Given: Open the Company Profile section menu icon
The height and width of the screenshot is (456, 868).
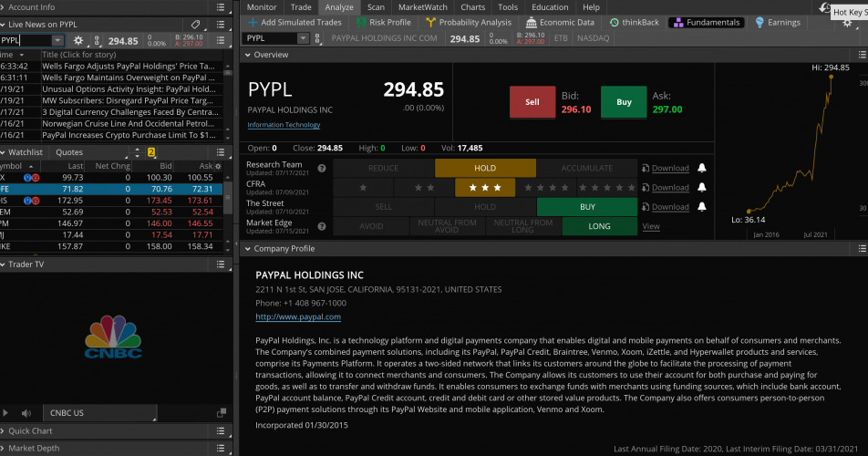Looking at the screenshot, I should (862, 249).
